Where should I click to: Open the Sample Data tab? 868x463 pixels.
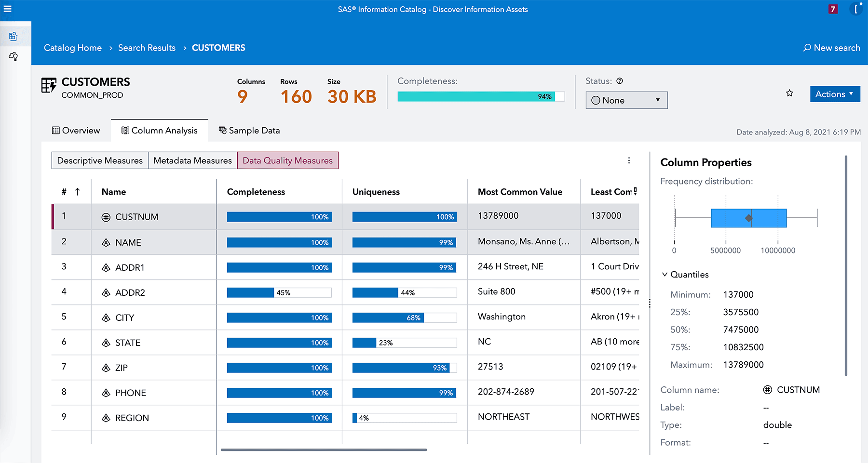pos(249,131)
